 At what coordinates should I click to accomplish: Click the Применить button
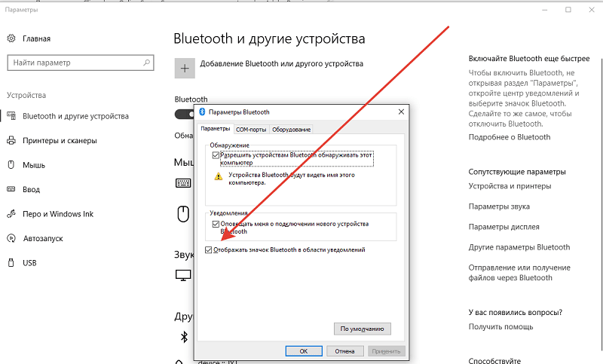click(x=386, y=351)
